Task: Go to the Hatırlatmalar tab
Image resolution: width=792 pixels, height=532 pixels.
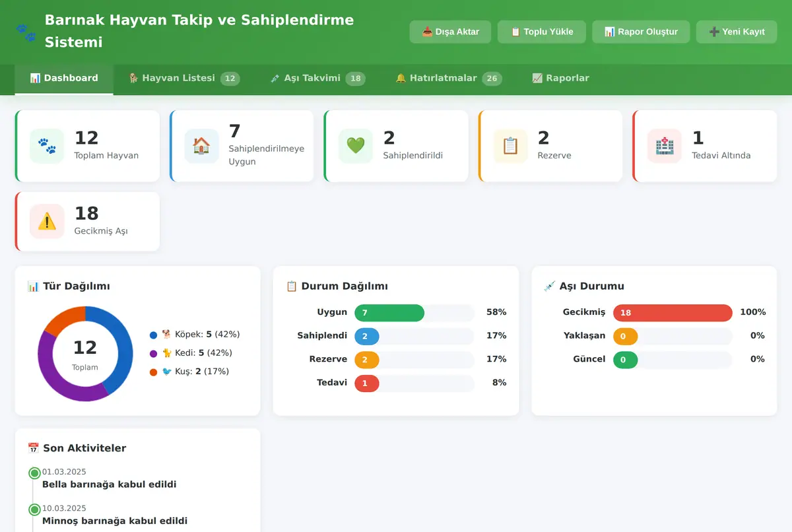Action: pos(449,79)
